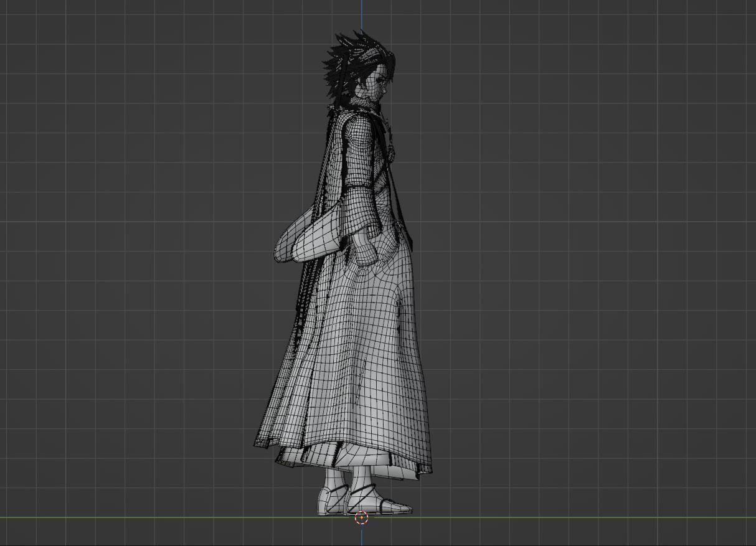Click the 3D cursor at the character's feet
Screen dimensions: 756x546
(361, 517)
